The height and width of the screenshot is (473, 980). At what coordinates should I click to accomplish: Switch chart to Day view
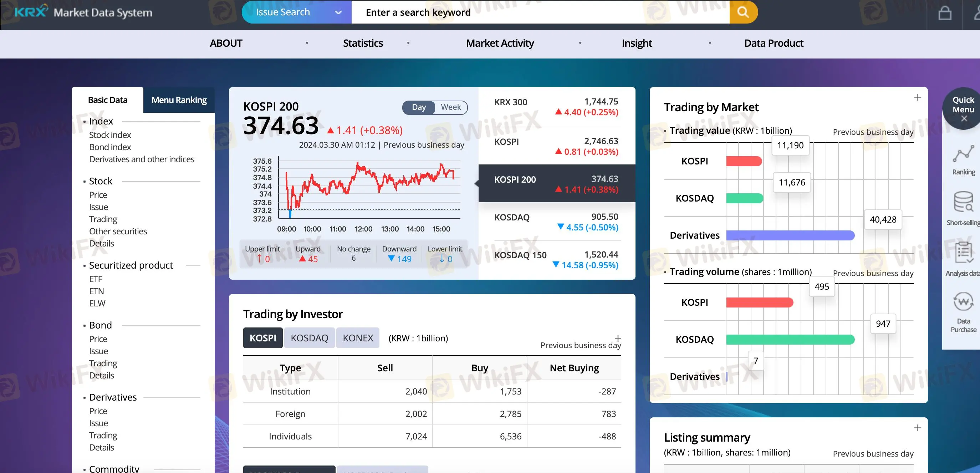(418, 107)
